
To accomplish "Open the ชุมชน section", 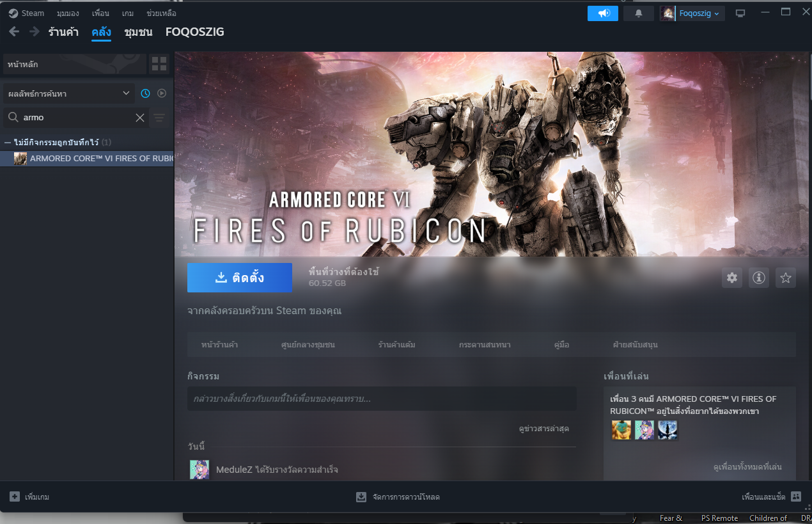I will [x=138, y=31].
